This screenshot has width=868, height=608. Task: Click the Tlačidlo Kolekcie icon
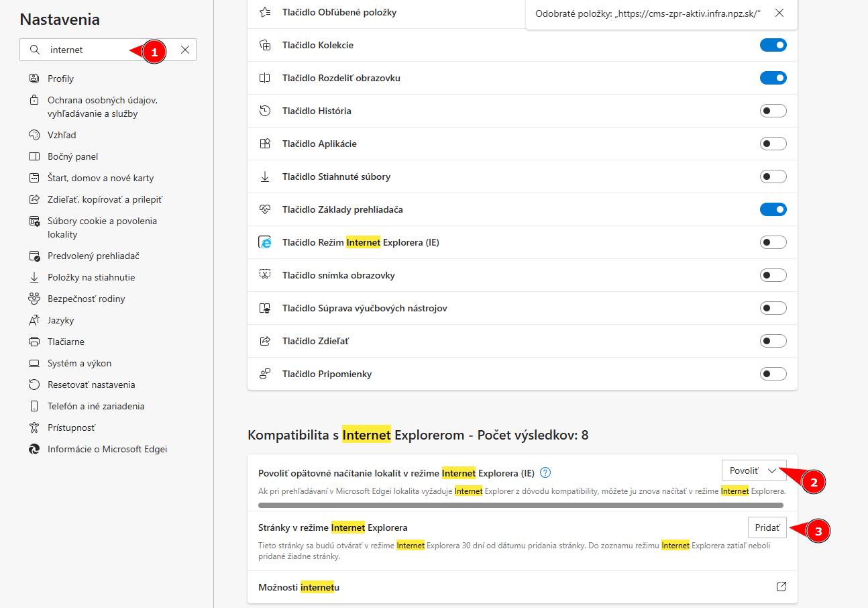(x=265, y=45)
